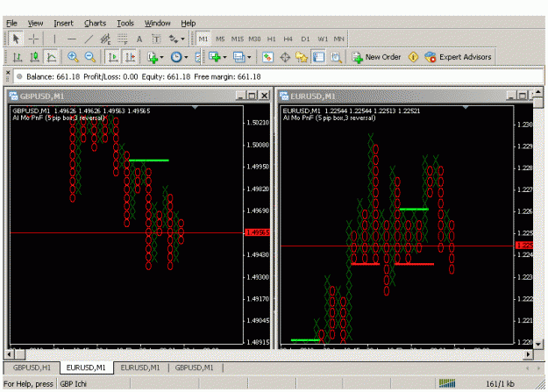The image size is (548, 392).
Task: Select the H4 timeframe
Action: [x=288, y=39]
